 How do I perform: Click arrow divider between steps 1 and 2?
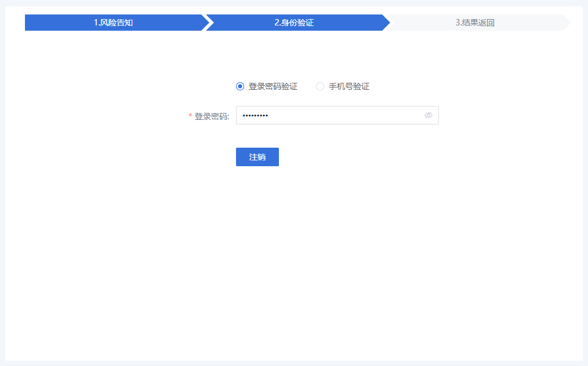coord(206,23)
